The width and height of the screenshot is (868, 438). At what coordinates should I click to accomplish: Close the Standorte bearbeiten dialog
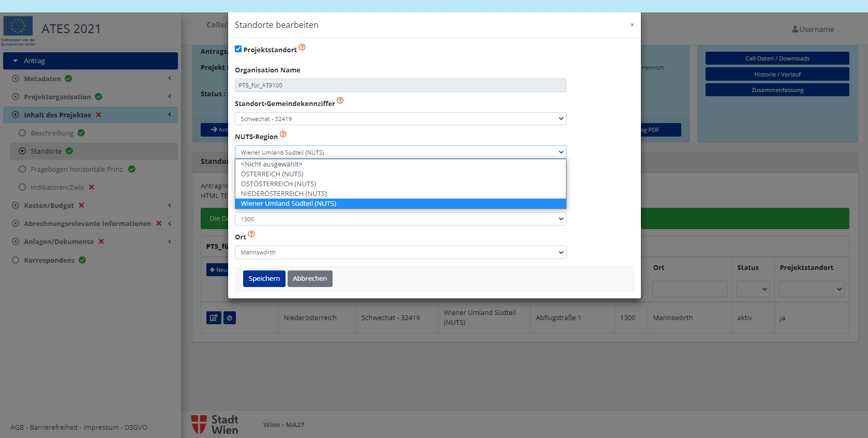pos(632,25)
